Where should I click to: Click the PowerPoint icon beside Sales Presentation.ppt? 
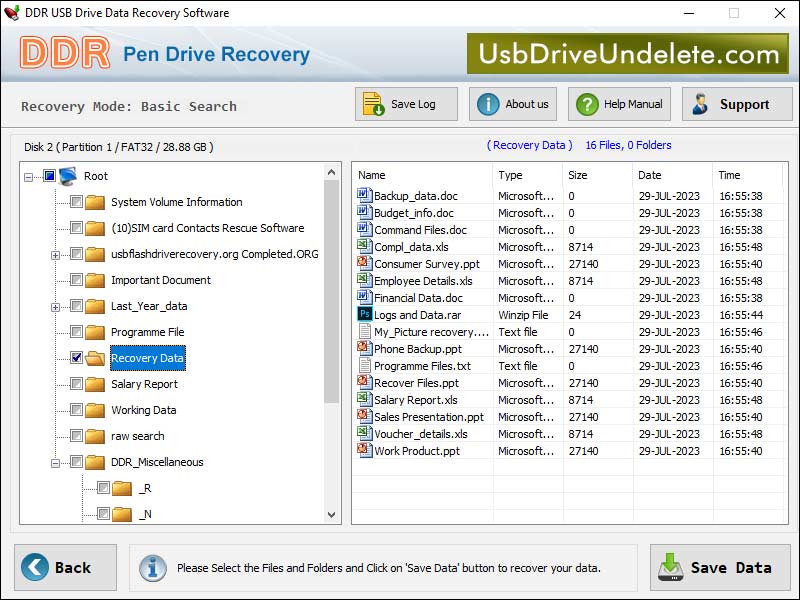click(364, 416)
